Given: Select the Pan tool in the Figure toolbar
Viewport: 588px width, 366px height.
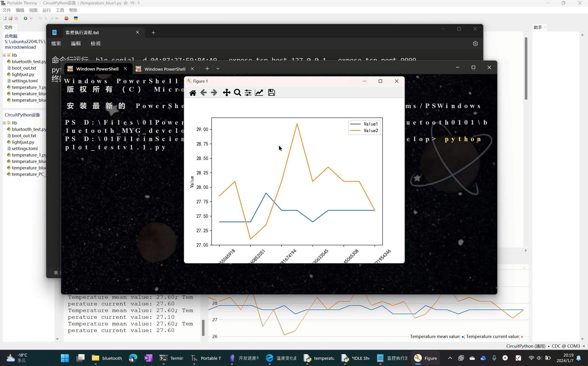Looking at the screenshot, I should coord(227,93).
